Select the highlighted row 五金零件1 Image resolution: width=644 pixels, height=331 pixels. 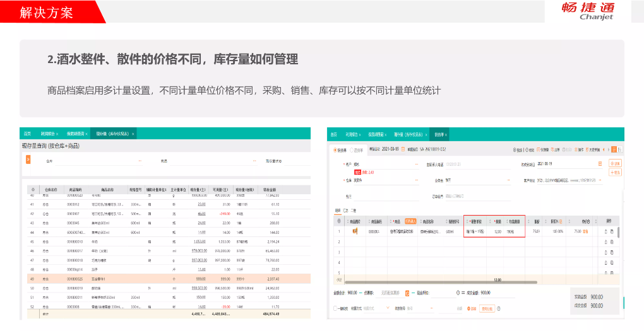tap(169, 279)
